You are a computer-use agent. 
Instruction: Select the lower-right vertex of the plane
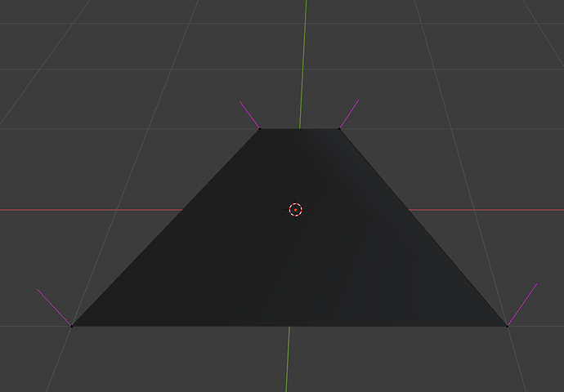(x=507, y=326)
